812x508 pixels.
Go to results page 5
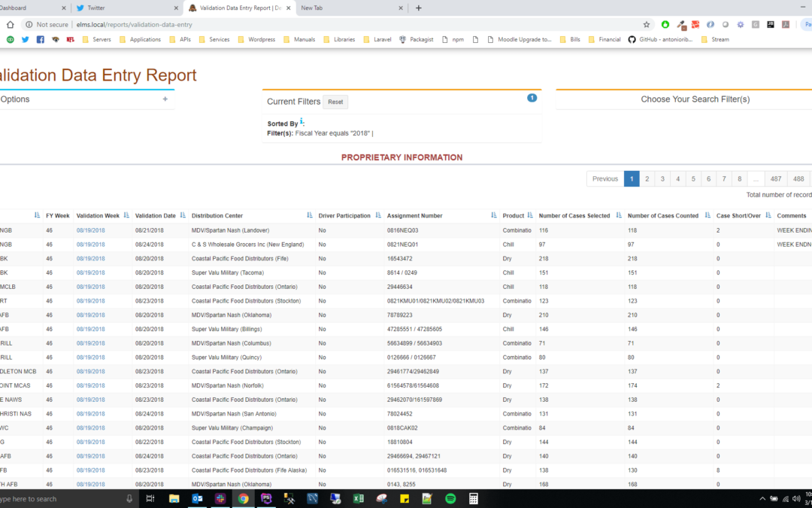[693, 179]
